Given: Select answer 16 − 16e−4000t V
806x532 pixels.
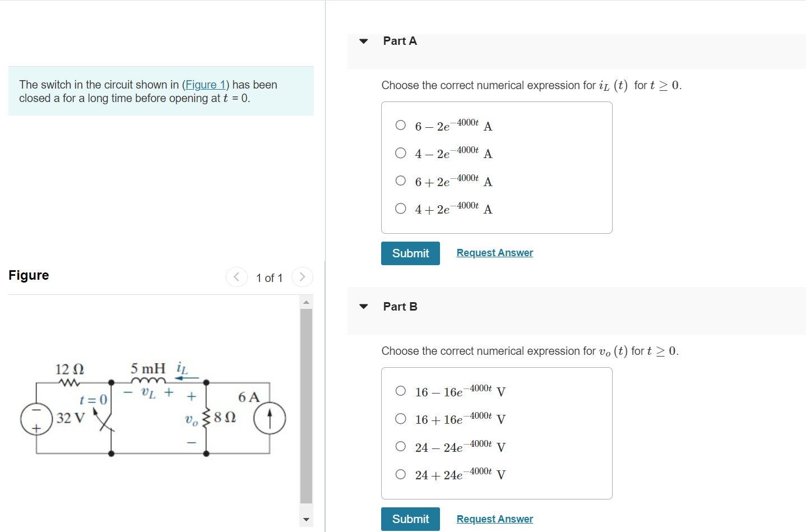Looking at the screenshot, I should 400,390.
